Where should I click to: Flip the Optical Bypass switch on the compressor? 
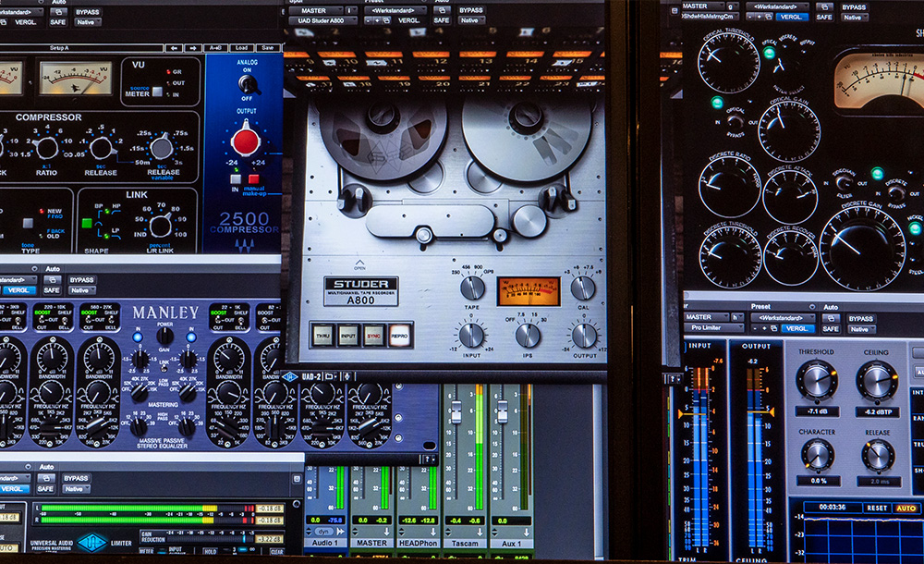pyautogui.click(x=735, y=121)
